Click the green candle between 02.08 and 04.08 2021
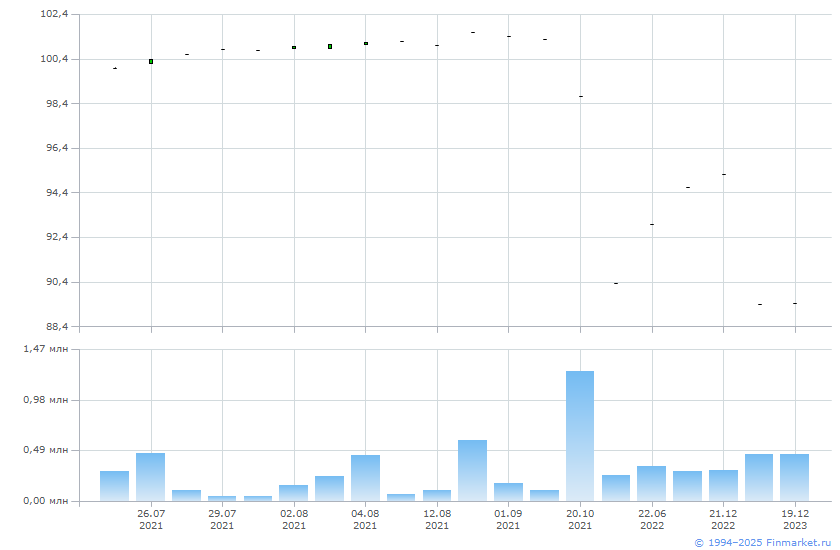840x550 pixels. pyautogui.click(x=330, y=47)
